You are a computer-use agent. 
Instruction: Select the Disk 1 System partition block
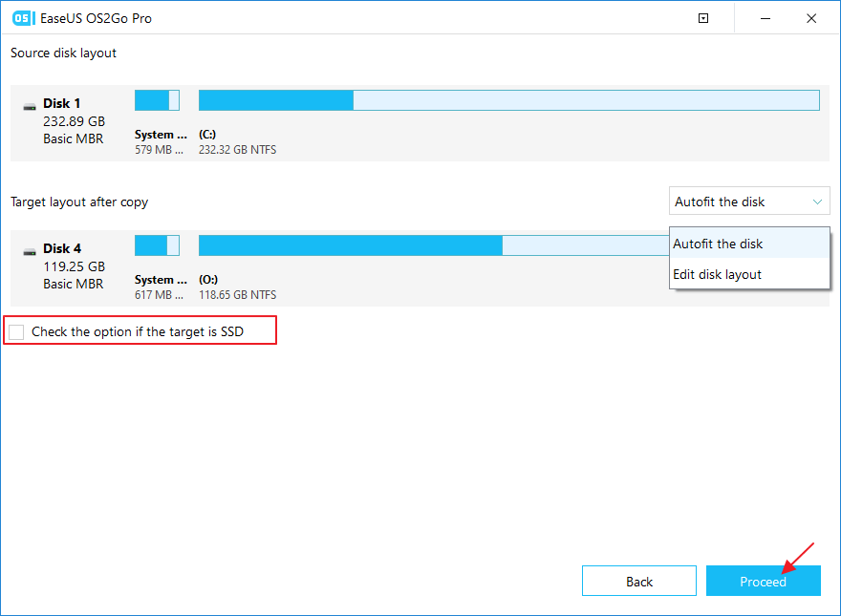tap(157, 100)
